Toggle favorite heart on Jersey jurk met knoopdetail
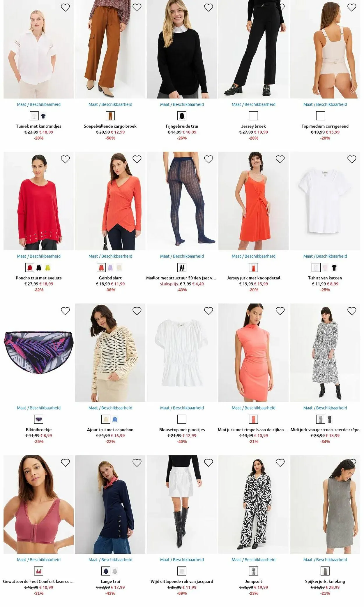The width and height of the screenshot is (364, 607). (280, 159)
